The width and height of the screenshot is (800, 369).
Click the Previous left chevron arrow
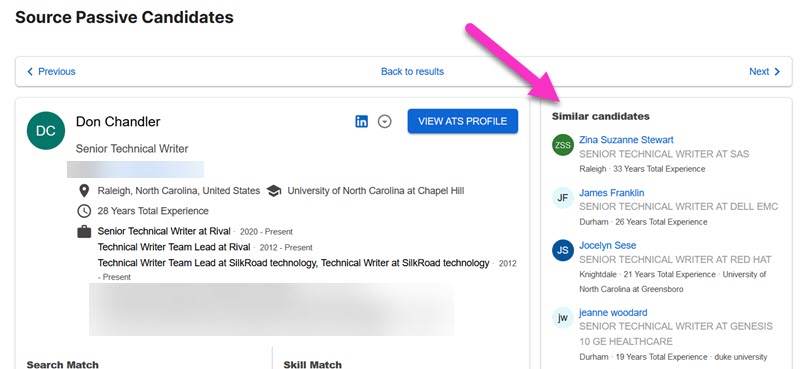click(x=30, y=71)
